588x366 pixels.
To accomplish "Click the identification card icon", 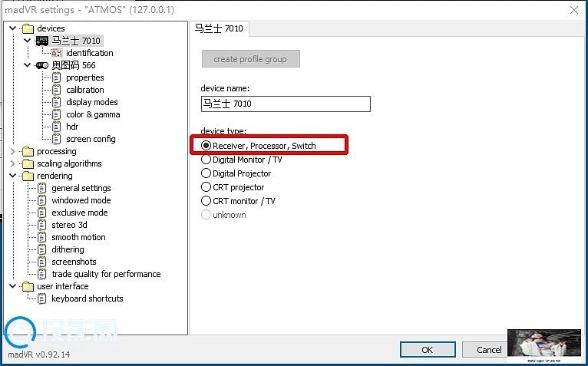I will pyautogui.click(x=57, y=53).
